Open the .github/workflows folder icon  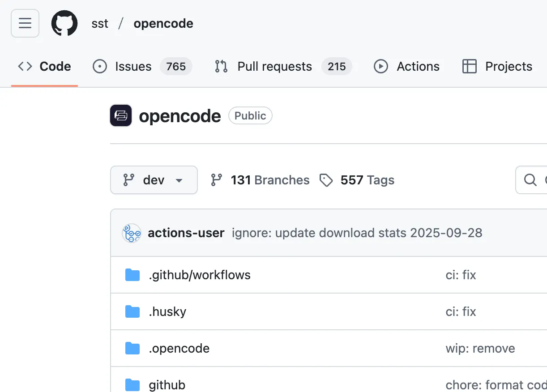click(x=132, y=275)
